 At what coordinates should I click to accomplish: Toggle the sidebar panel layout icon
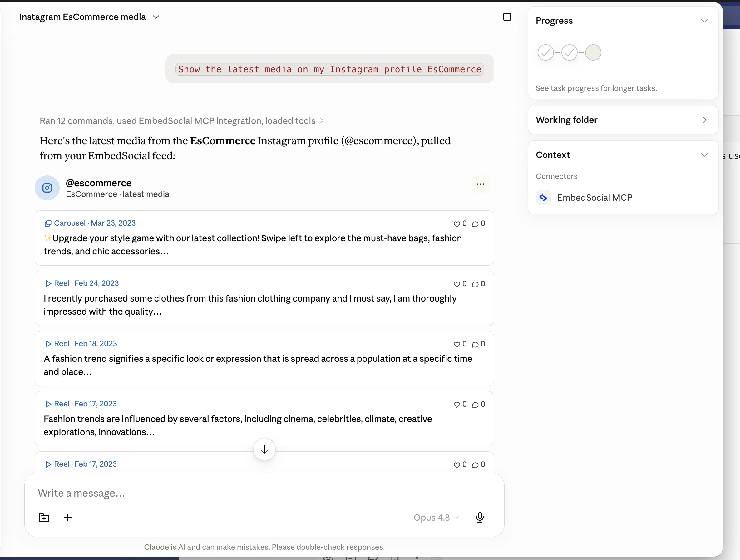click(x=507, y=17)
